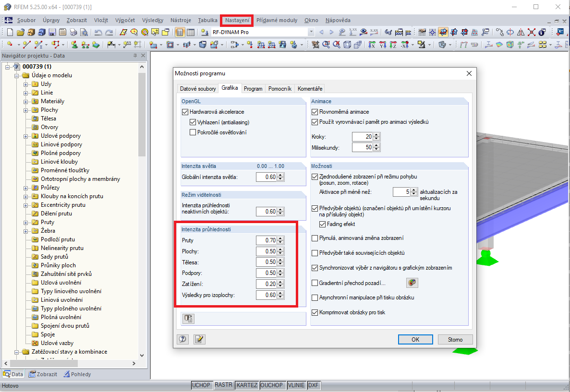The image size is (570, 392).
Task: Pin the project navigator panel
Action: (135, 56)
